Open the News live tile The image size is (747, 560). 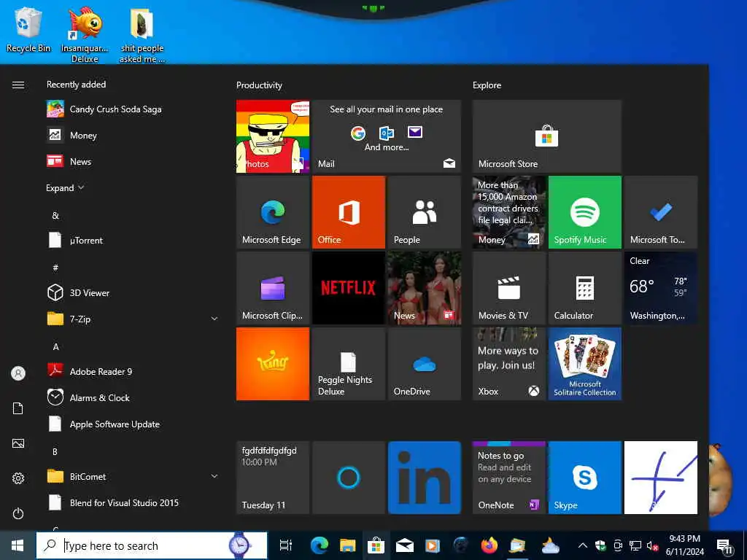click(424, 287)
